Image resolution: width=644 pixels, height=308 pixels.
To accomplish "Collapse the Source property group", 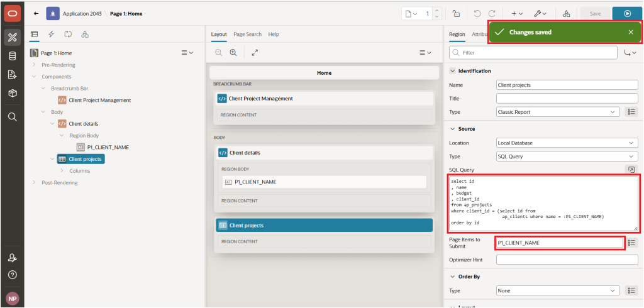I will [453, 129].
